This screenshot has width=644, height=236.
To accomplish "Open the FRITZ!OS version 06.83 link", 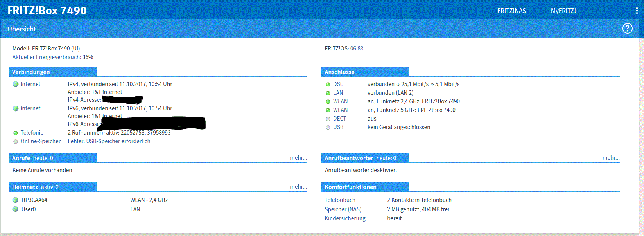I will (x=357, y=49).
